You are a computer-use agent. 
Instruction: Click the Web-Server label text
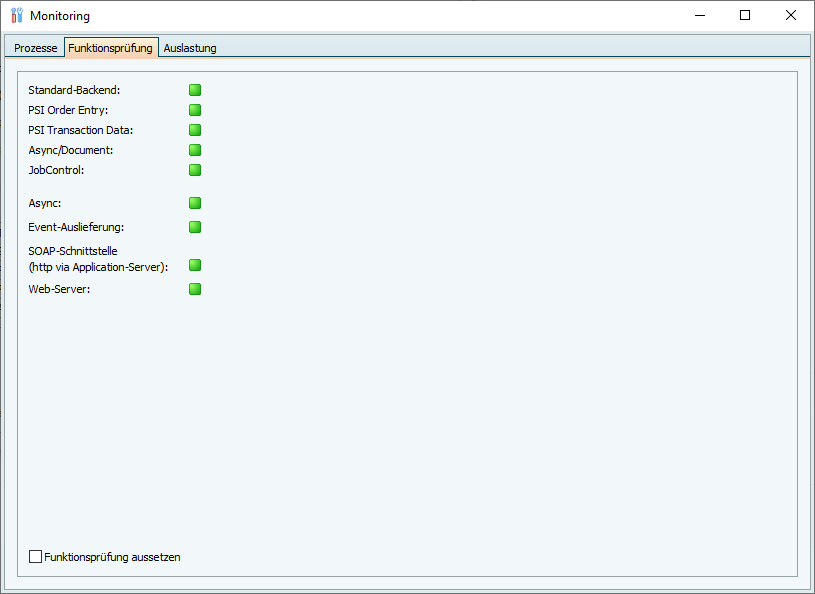[59, 290]
